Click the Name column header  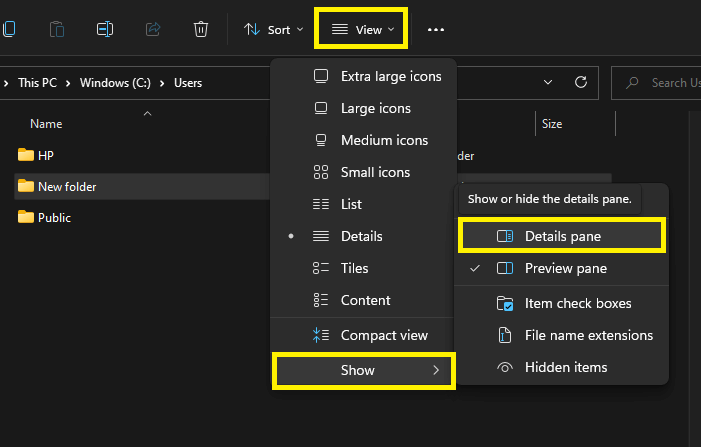[46, 124]
